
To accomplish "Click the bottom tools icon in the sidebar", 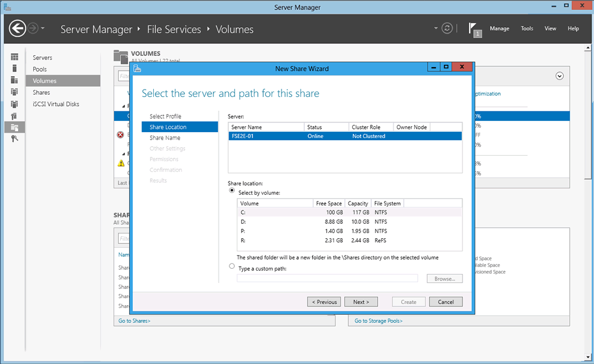I will [14, 139].
